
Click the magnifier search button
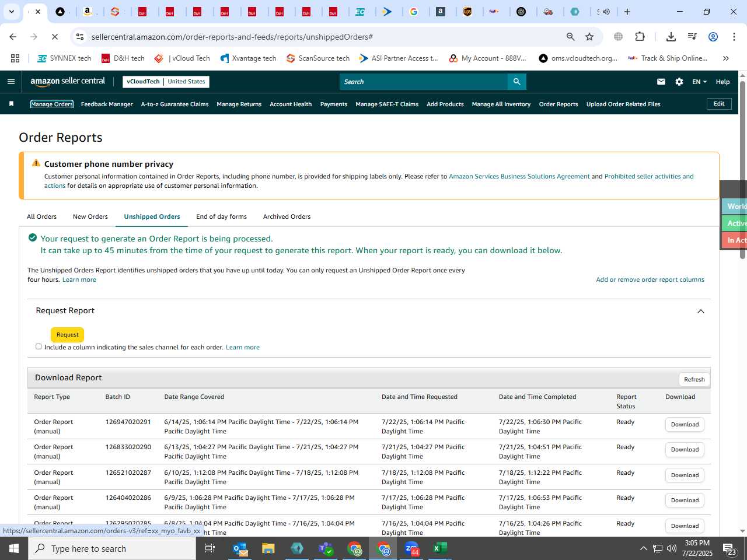[516, 82]
